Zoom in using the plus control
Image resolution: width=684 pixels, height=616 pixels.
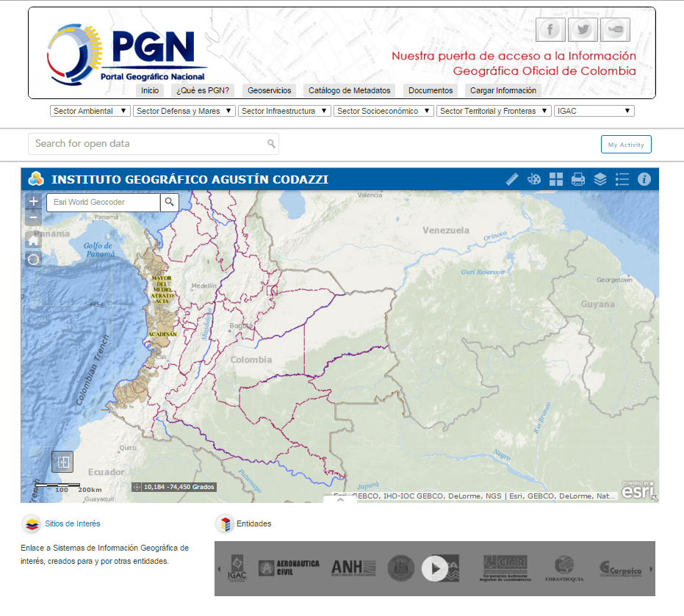33,200
